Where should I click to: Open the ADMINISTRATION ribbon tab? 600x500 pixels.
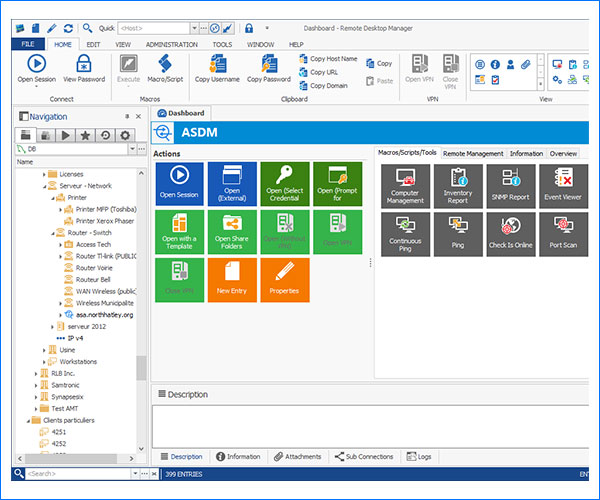click(171, 44)
